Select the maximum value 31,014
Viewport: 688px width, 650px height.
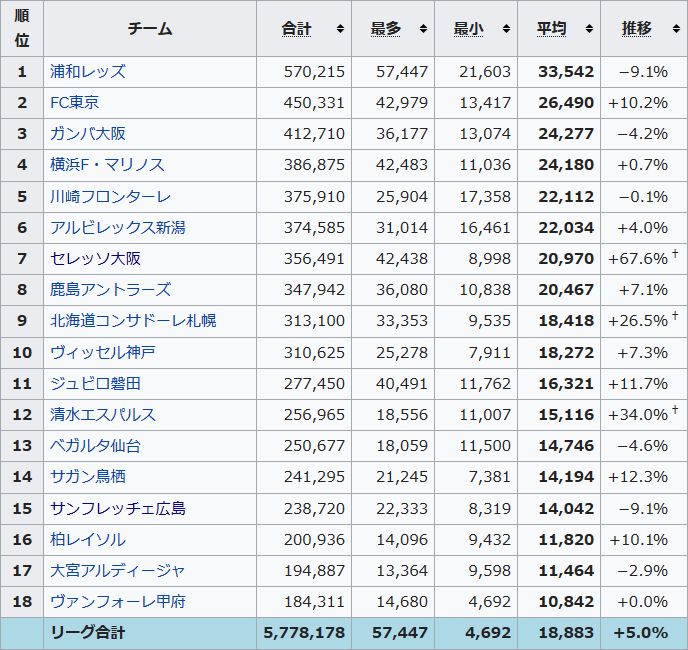pyautogui.click(x=402, y=228)
